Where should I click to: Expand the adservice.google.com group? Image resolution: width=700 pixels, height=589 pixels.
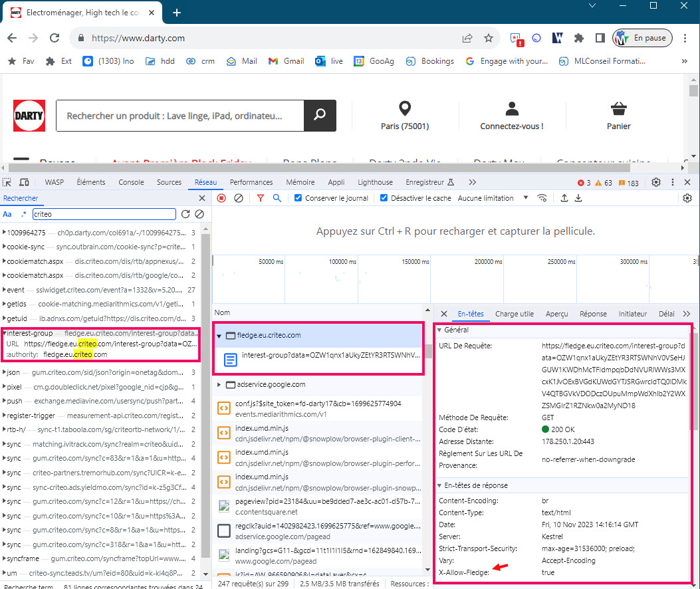tap(219, 384)
